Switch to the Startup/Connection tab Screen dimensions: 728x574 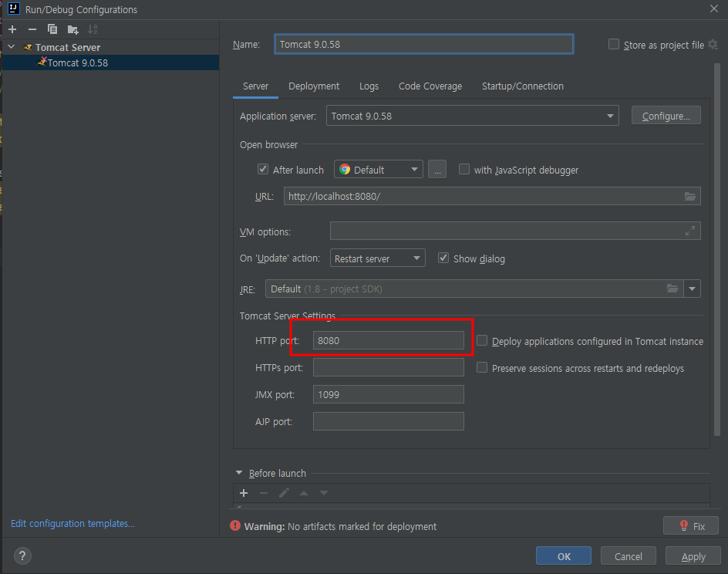[523, 86]
